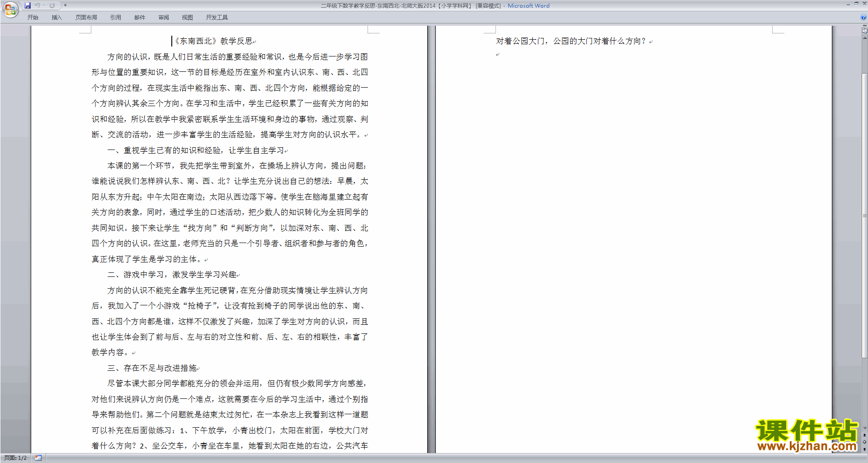868x463 pixels.
Task: Click line starting 对着公园大门 on page two
Action: tap(571, 41)
